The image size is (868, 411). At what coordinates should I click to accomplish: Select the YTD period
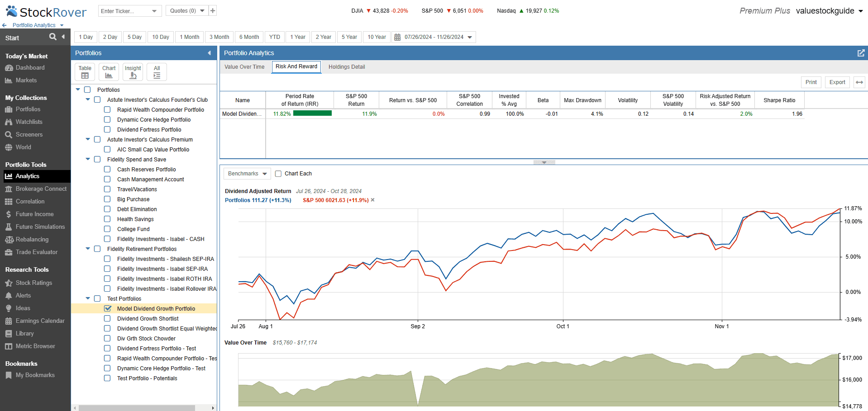(x=275, y=37)
